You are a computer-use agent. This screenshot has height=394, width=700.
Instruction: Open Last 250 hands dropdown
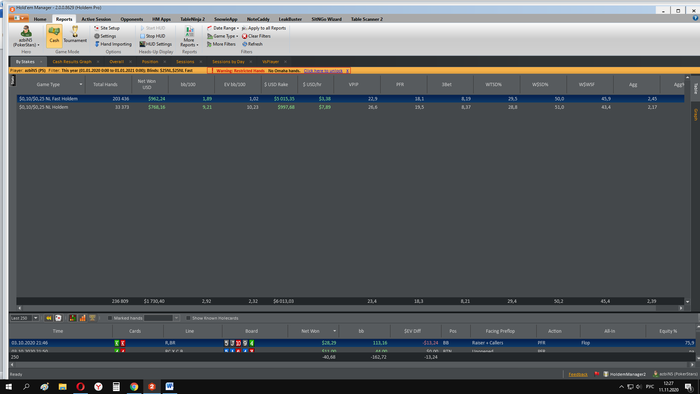pyautogui.click(x=35, y=318)
